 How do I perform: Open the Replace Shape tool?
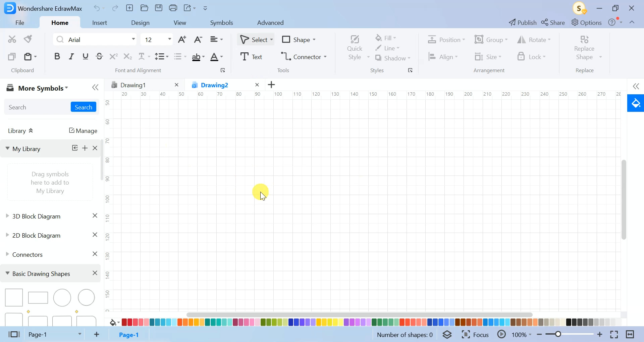(x=584, y=48)
